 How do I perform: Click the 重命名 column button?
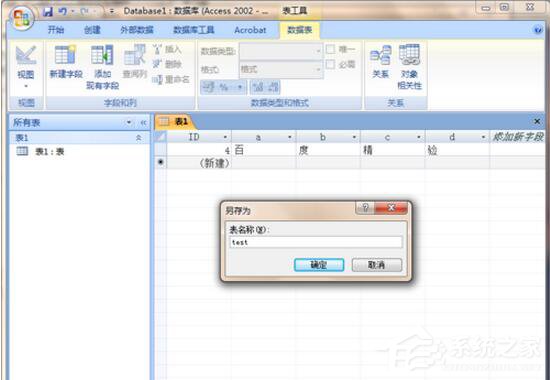pyautogui.click(x=171, y=79)
